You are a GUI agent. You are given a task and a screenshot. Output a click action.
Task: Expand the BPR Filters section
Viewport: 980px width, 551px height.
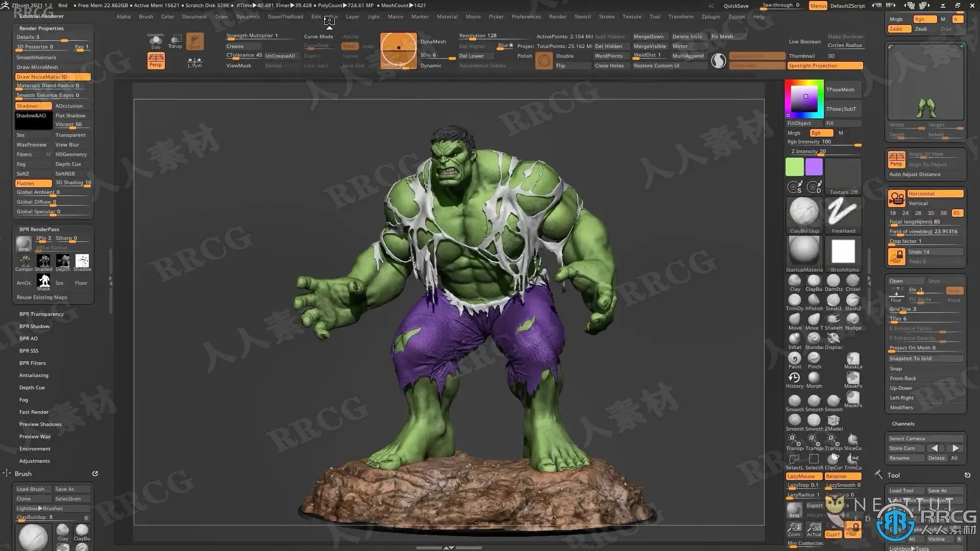(x=33, y=363)
